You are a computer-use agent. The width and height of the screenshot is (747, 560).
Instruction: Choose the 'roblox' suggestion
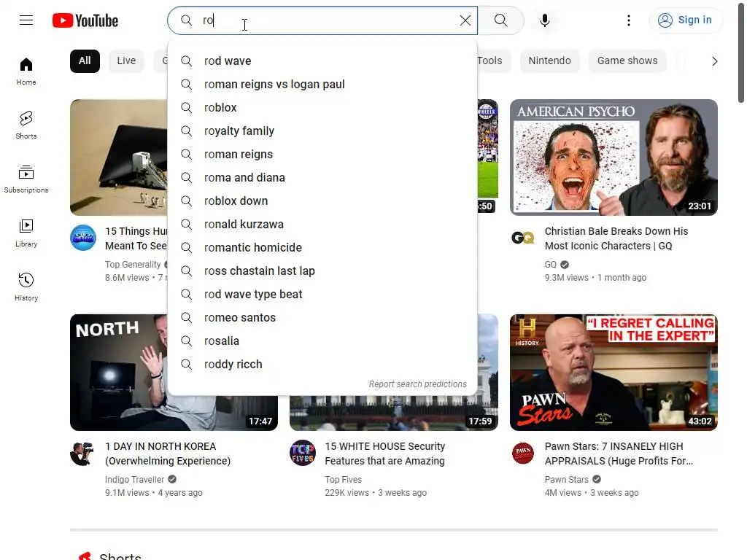tap(322, 108)
